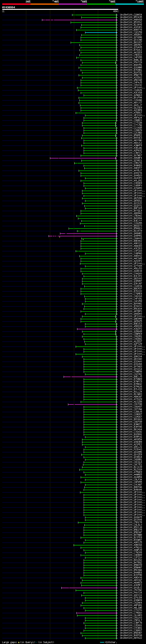The image size is (146, 644).
Task: Select hit label UniRef100_B8E4K2
Action: click(131, 241)
